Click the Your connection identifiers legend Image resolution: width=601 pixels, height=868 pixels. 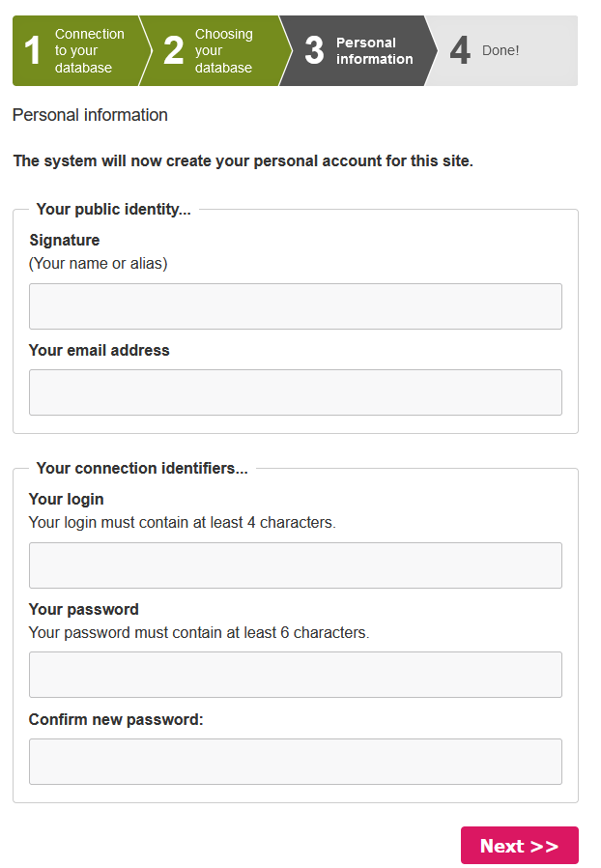coord(142,468)
